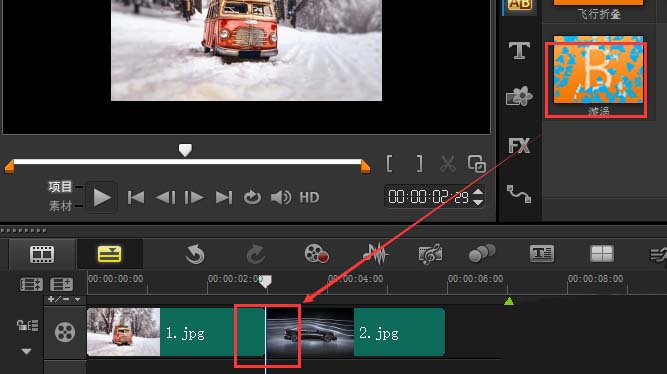Select Project playback mode (项目)

pos(60,187)
